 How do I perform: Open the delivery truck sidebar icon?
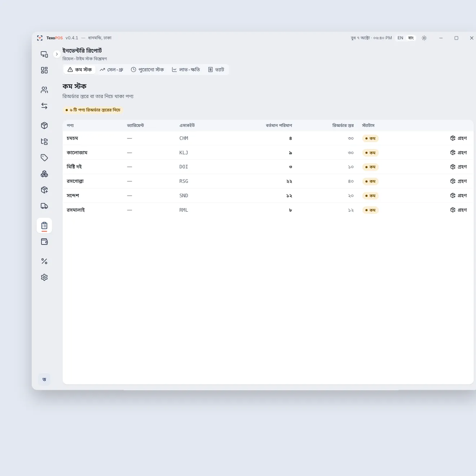(44, 206)
